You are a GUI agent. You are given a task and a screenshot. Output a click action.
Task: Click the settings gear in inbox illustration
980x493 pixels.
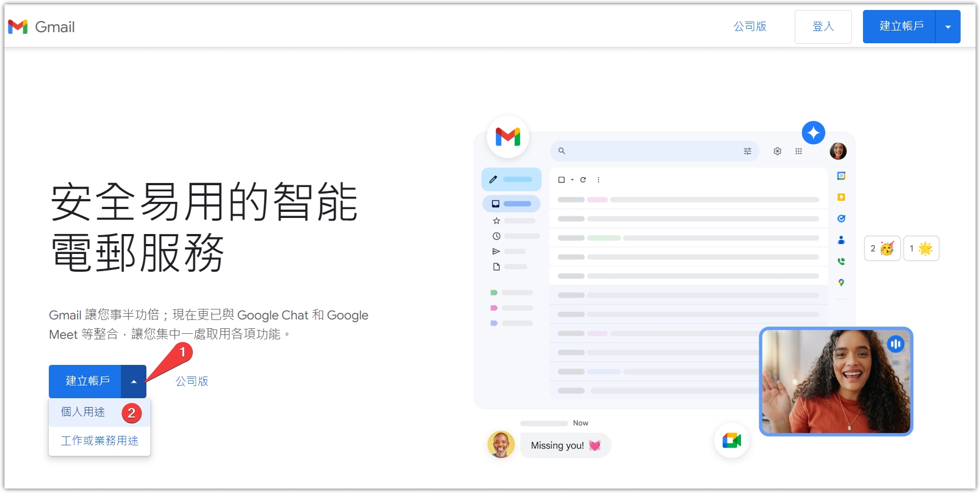pyautogui.click(x=777, y=151)
